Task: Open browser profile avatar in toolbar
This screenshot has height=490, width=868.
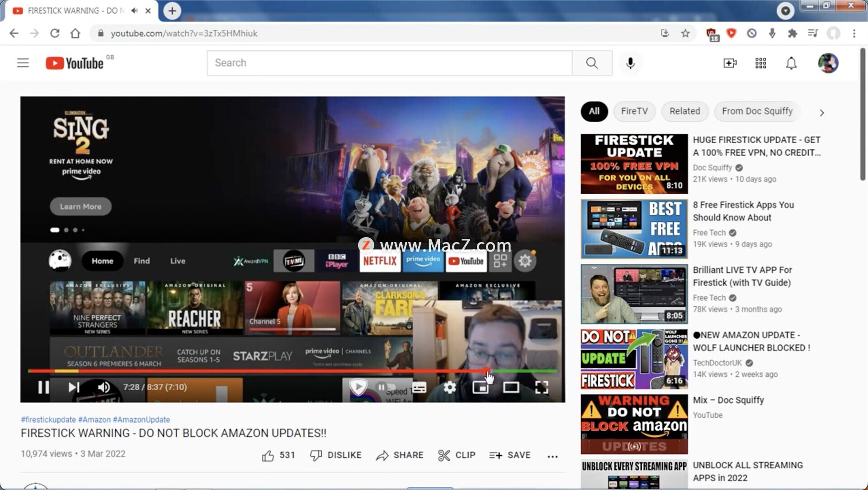Action: coord(833,33)
